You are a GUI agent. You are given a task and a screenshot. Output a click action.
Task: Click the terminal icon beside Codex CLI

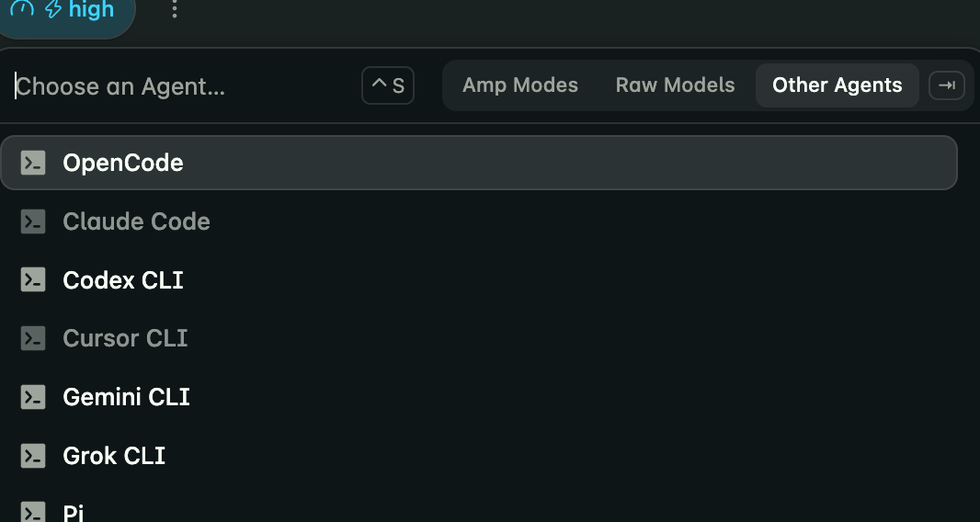tap(33, 280)
